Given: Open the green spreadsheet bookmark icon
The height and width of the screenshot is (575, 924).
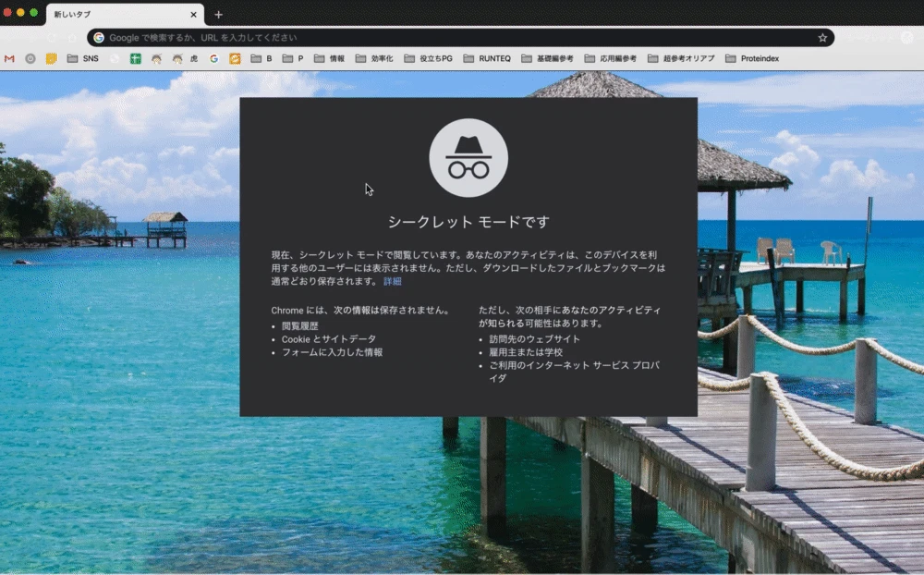Looking at the screenshot, I should pos(136,58).
